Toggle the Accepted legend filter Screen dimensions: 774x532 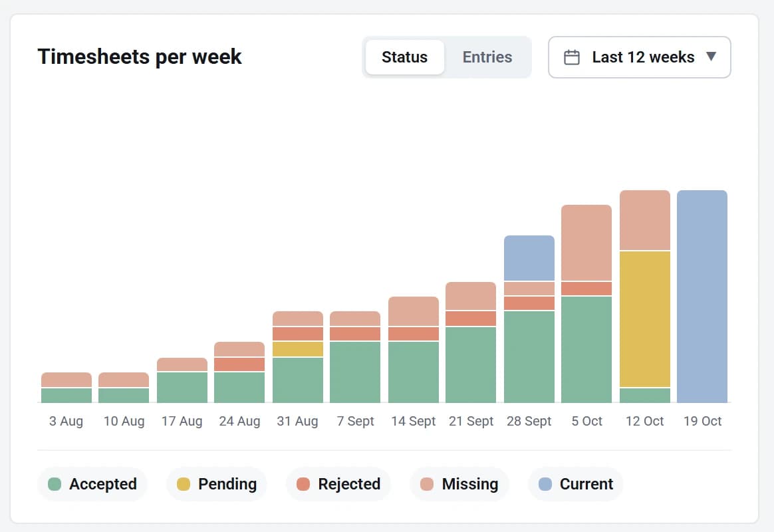tap(92, 484)
